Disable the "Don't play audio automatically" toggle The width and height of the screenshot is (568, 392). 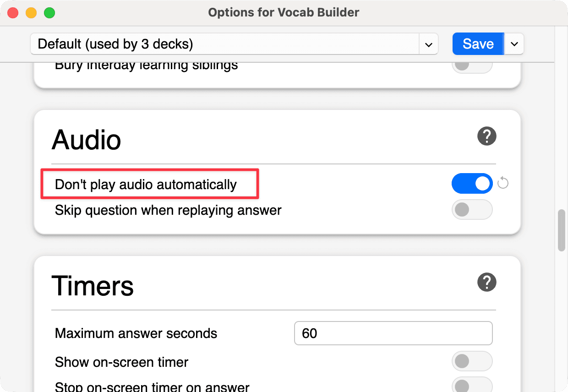click(472, 183)
